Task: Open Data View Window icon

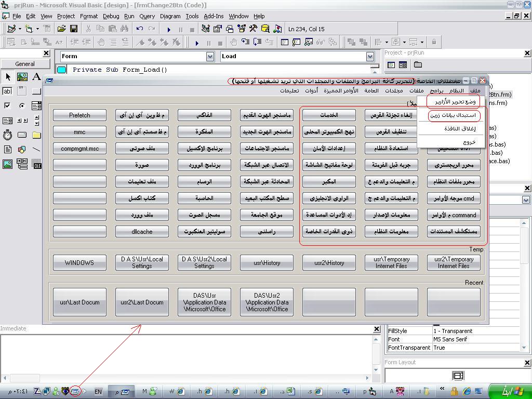Action: (265, 29)
